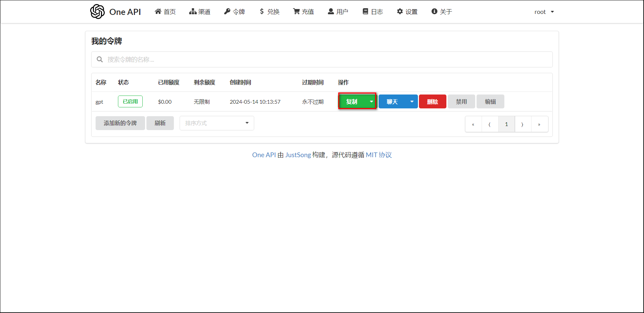Expand the 复制 button dropdown arrow
This screenshot has height=313, width=644.
371,102
